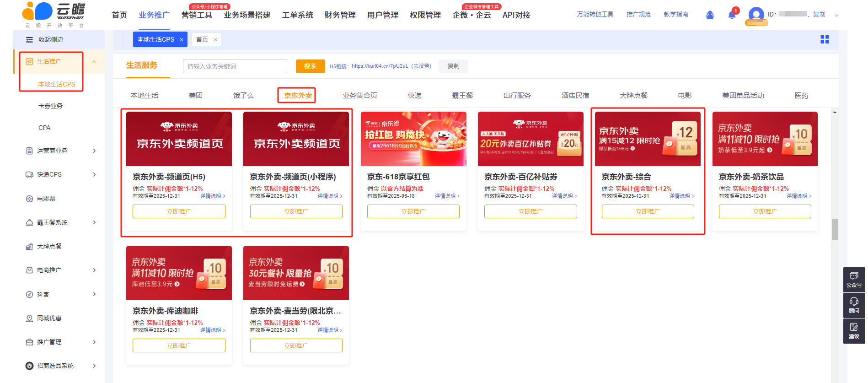Click 立即推广 for 京东外卖-综合

coord(648,211)
